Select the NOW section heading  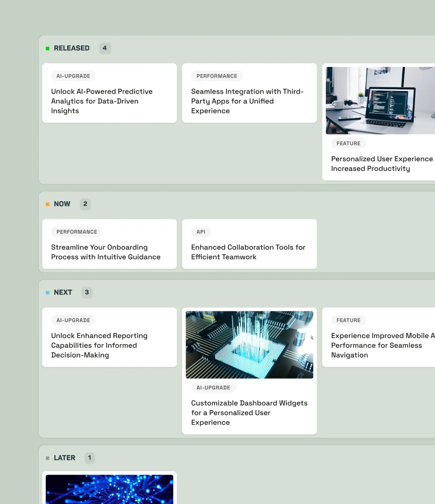[62, 204]
